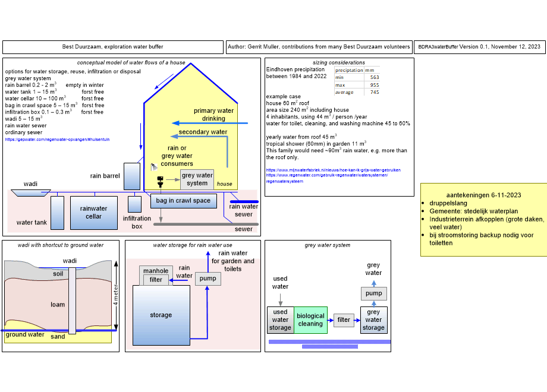The height and width of the screenshot is (392, 547).
Task: Select the vertical shortcut pipe in wadi diagram
Action: [72, 301]
